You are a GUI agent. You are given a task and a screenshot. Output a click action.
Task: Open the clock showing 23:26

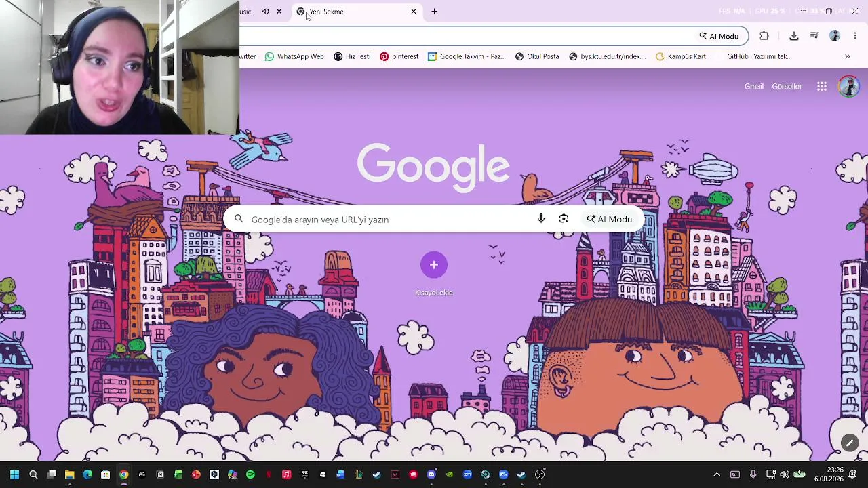tap(829, 474)
